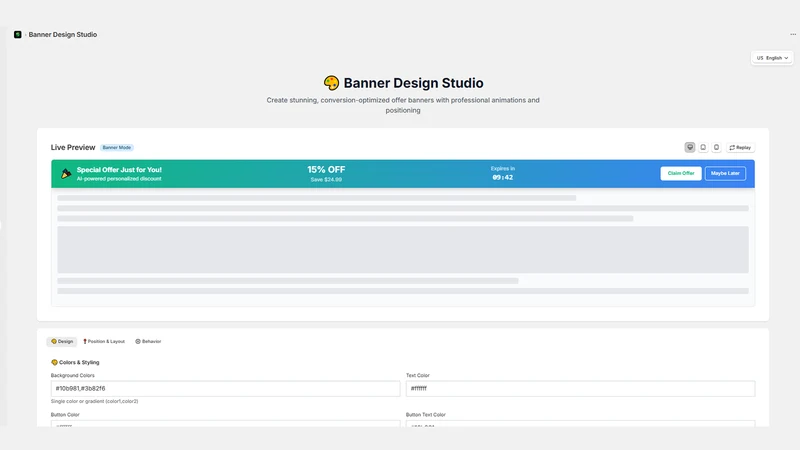Select the desktop preview device icon

click(689, 147)
